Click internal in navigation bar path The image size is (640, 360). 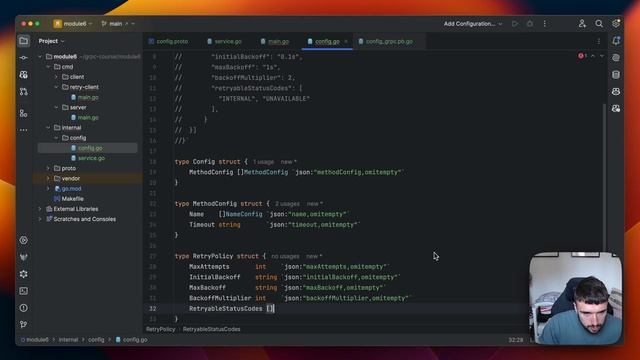point(68,340)
